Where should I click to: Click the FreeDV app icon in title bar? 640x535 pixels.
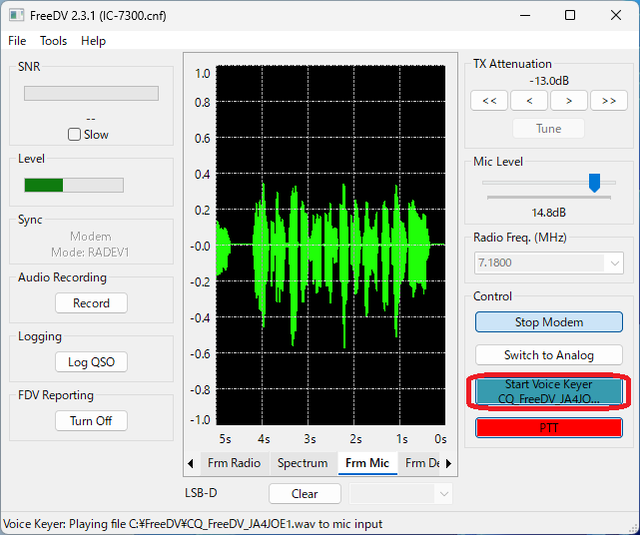tap(16, 16)
